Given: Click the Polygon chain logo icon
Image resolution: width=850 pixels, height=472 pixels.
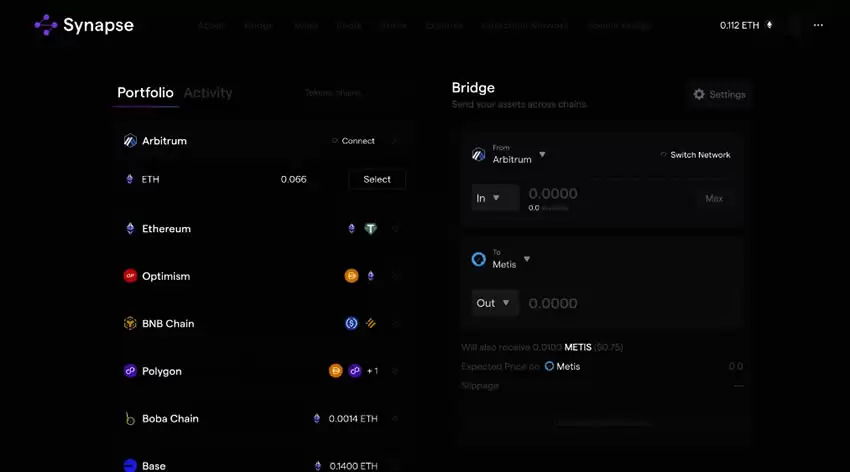Looking at the screenshot, I should pyautogui.click(x=130, y=371).
